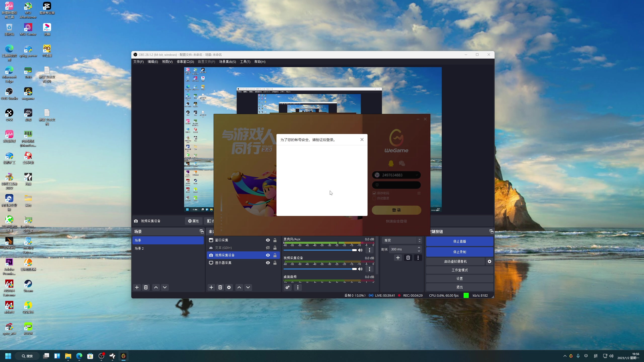The width and height of the screenshot is (644, 362).
Task: Move the source down in the list
Action: (x=248, y=287)
